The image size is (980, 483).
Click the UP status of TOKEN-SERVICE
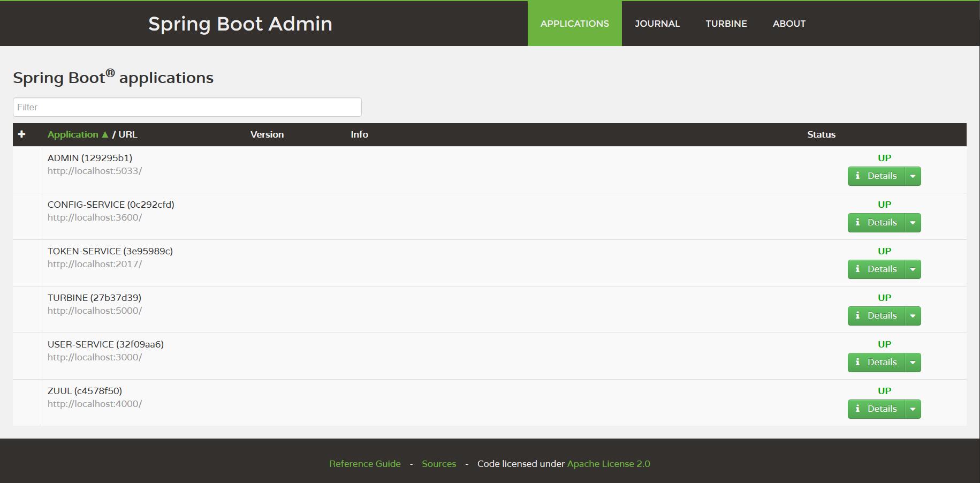[884, 251]
